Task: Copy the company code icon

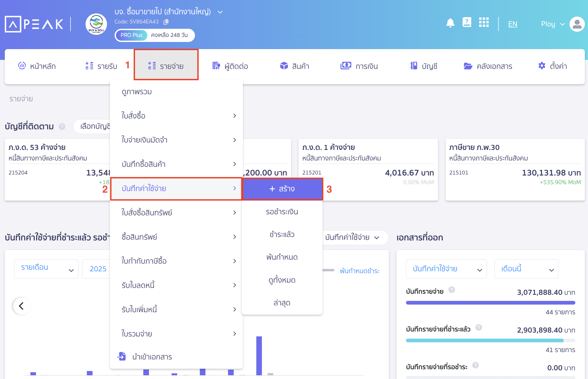Action: pos(166,22)
